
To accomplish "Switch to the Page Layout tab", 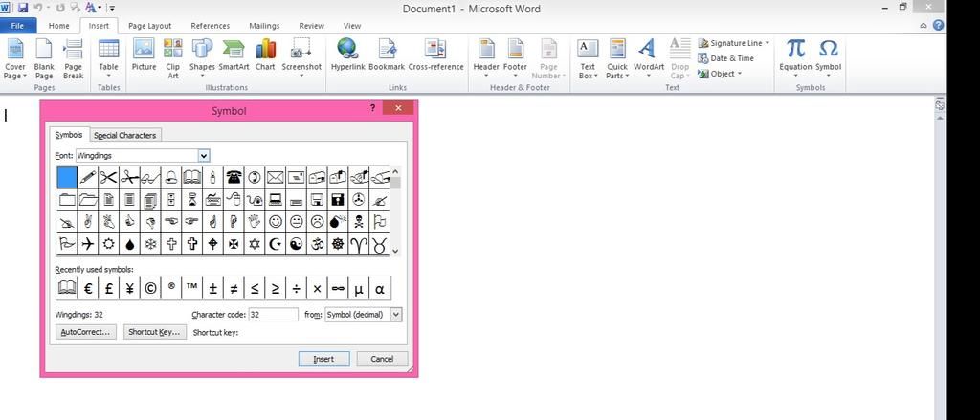I will point(149,26).
